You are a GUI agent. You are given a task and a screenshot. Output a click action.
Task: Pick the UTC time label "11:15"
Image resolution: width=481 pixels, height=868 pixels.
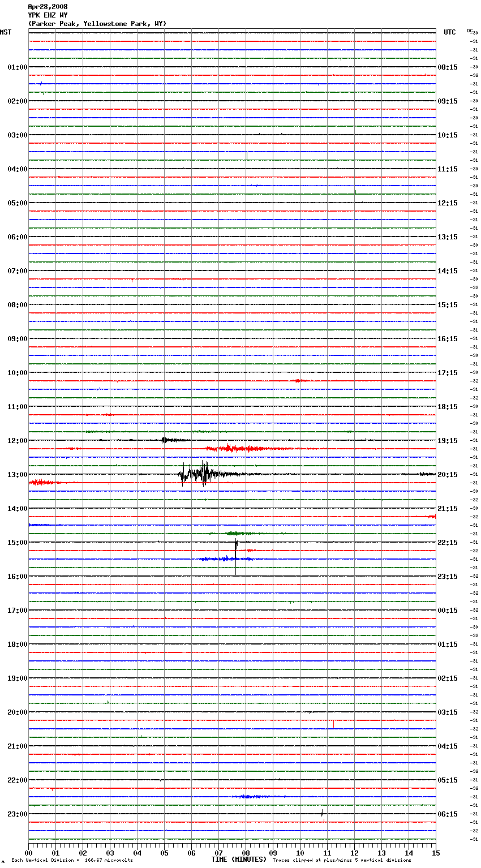click(x=448, y=169)
